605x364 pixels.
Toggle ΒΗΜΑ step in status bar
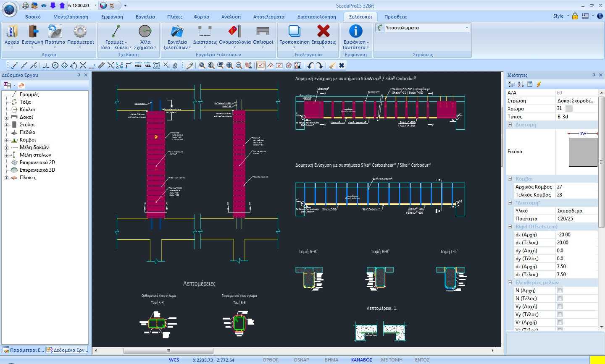[331, 360]
